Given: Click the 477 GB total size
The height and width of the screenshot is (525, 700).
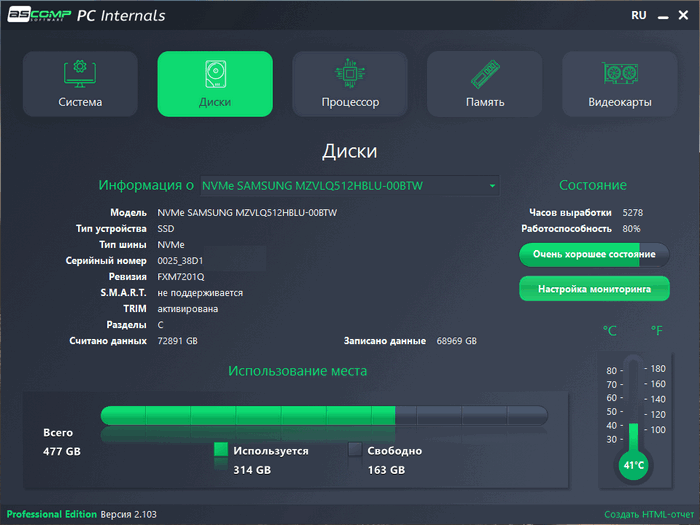Looking at the screenshot, I should click(x=62, y=451).
